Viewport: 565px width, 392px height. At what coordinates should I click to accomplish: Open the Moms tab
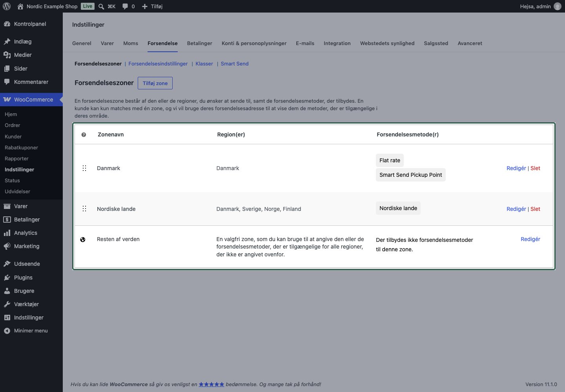pyautogui.click(x=131, y=43)
